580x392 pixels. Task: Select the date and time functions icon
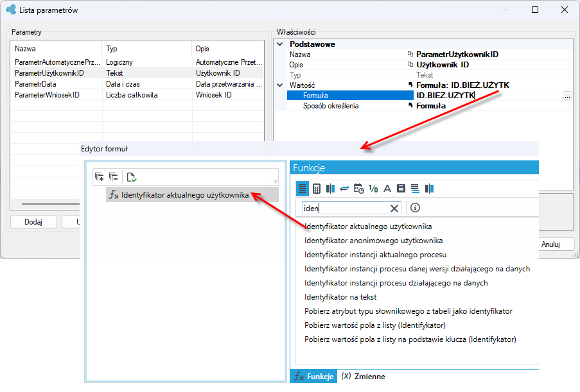359,189
